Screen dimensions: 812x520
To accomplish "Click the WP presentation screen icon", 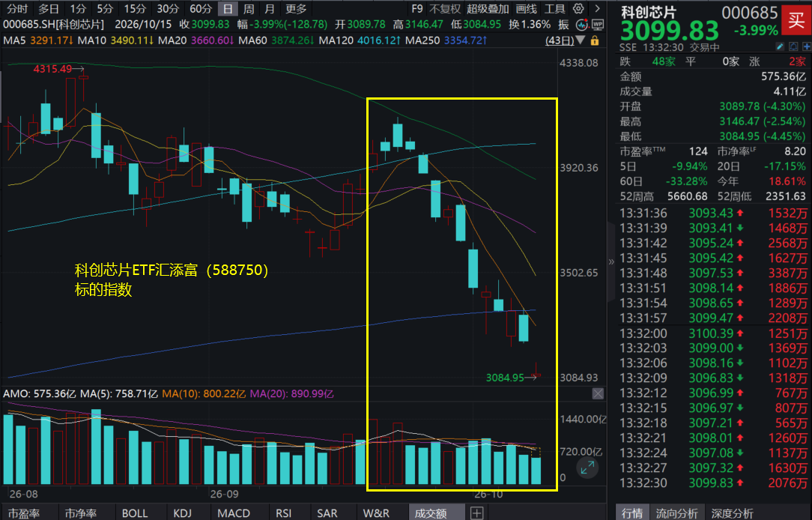I will [597, 25].
